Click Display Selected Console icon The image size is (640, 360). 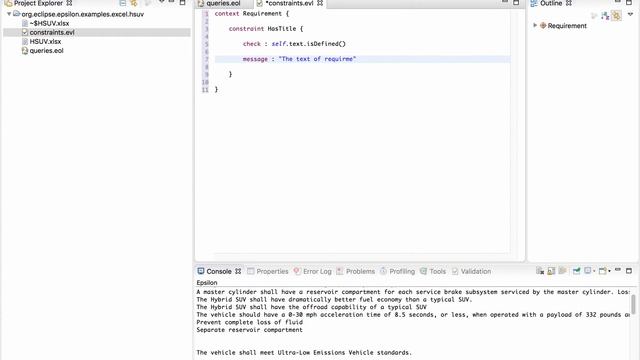588,271
